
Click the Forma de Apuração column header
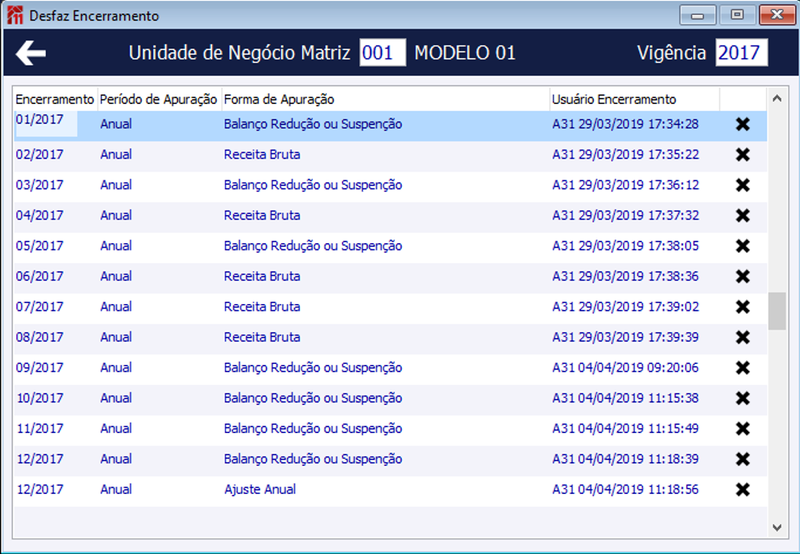click(386, 99)
